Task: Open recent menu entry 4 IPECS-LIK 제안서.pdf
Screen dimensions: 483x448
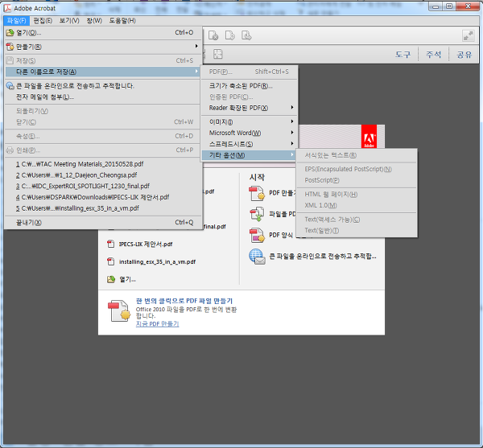Action: pos(103,197)
